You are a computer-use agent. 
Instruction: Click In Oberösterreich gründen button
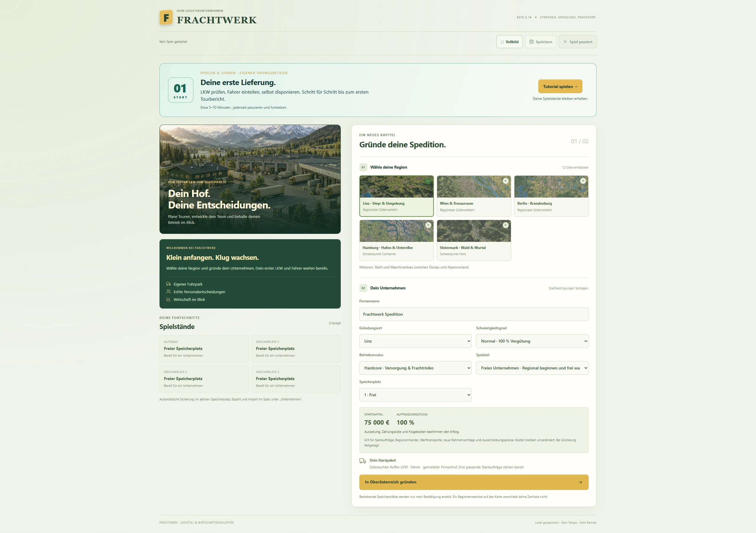click(474, 482)
